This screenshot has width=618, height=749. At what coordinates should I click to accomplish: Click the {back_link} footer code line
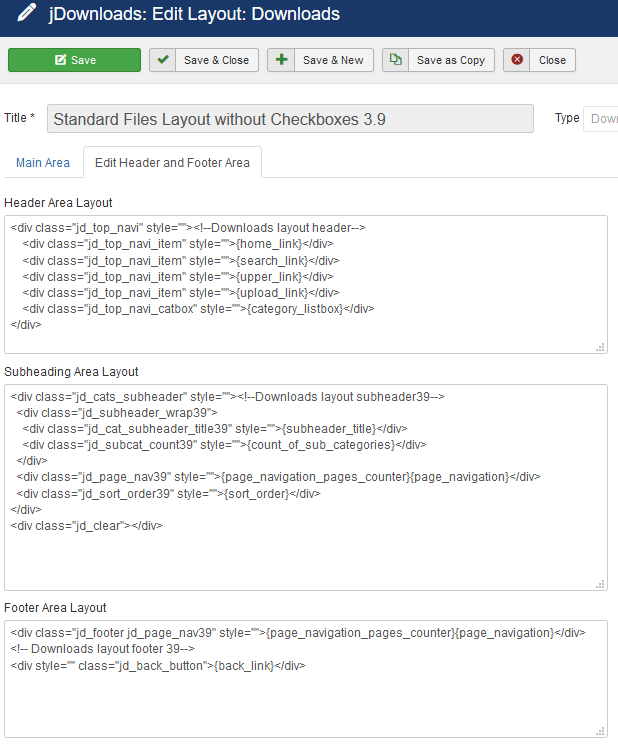(158, 666)
